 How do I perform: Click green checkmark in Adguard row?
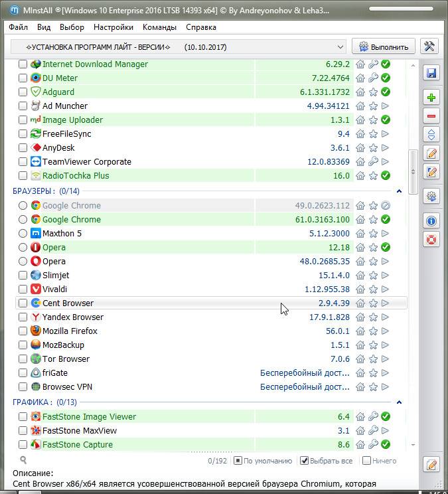[386, 92]
